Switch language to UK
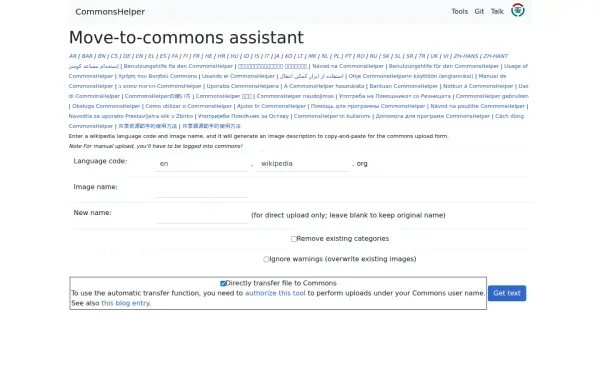Screen dimensions: 600x375 coord(434,56)
